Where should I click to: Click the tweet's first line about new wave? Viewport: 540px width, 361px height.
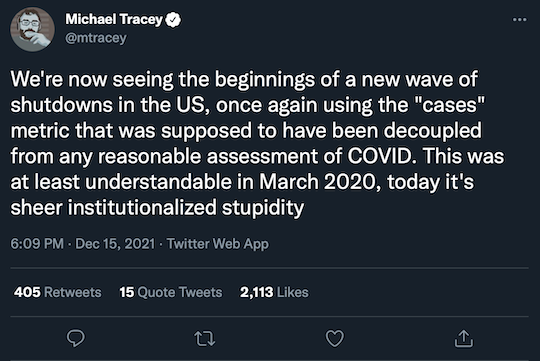pos(244,80)
